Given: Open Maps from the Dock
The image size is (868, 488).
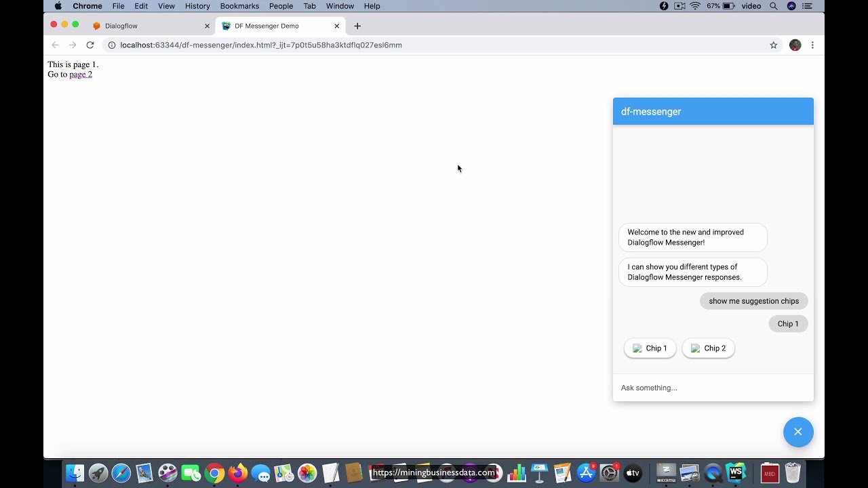Looking at the screenshot, I should [x=283, y=472].
